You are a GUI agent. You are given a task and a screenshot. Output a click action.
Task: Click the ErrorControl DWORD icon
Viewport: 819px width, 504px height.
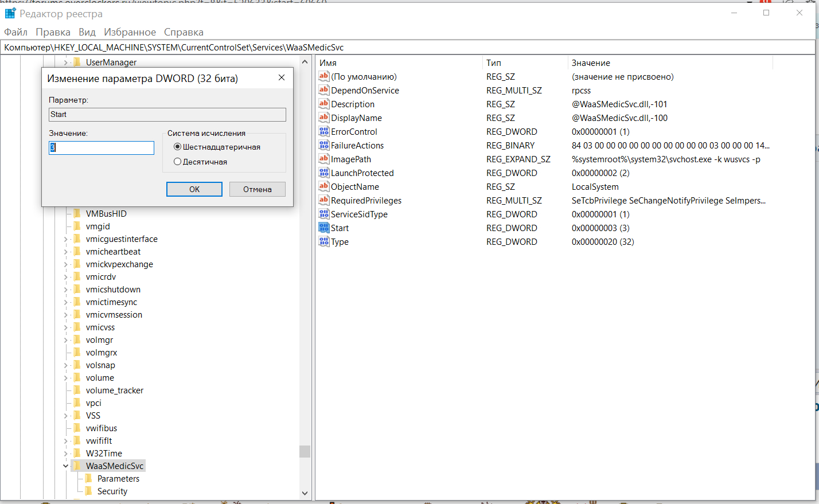pos(324,131)
